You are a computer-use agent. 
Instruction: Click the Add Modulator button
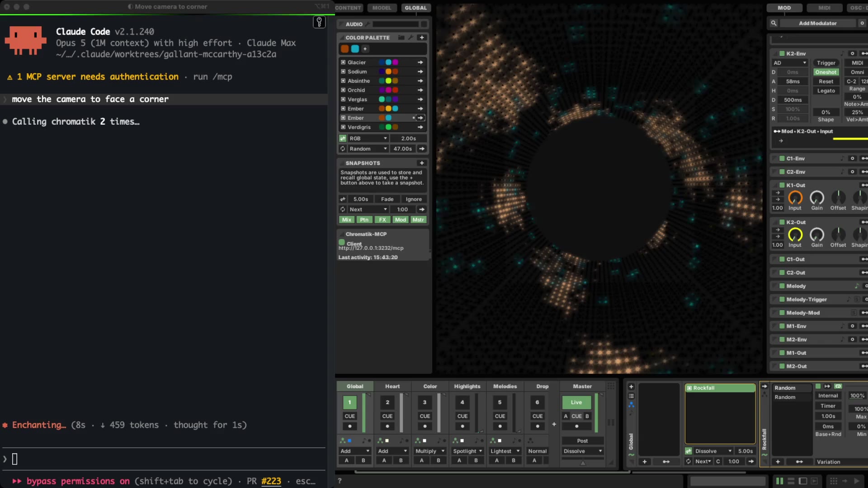[818, 23]
